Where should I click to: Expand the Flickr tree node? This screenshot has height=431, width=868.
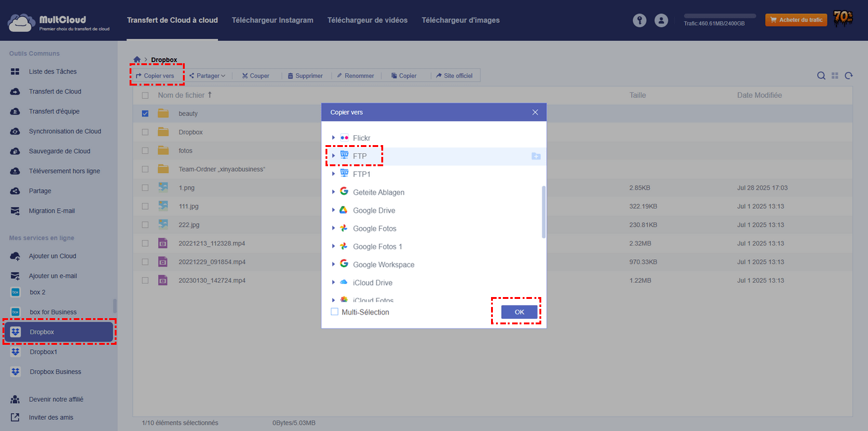pos(334,138)
